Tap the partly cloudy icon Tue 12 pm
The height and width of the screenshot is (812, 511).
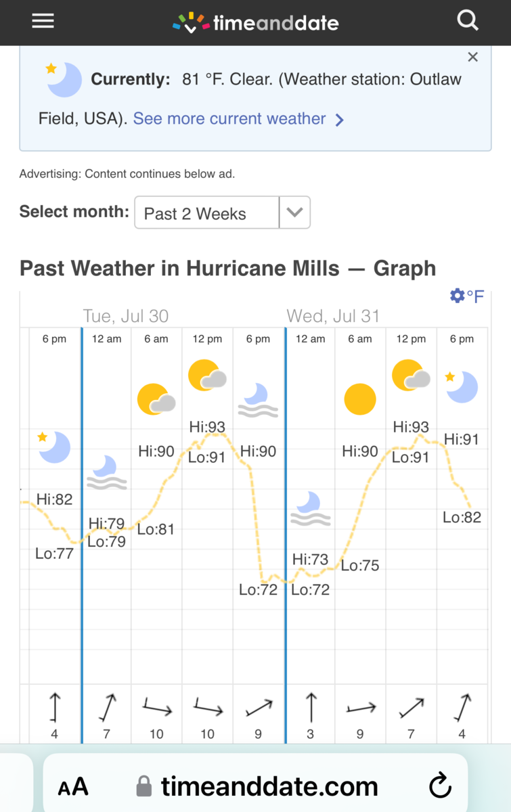(206, 376)
